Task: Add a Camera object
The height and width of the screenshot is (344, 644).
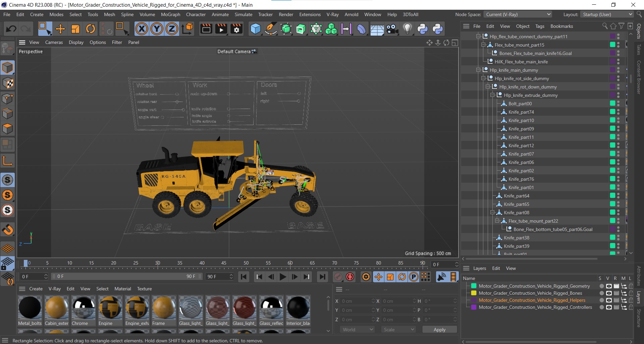Action: pyautogui.click(x=392, y=29)
